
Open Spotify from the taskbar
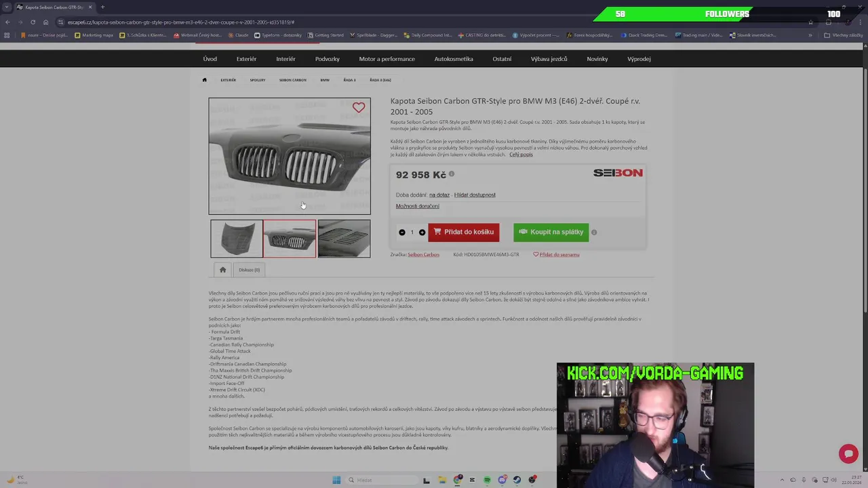point(487,480)
